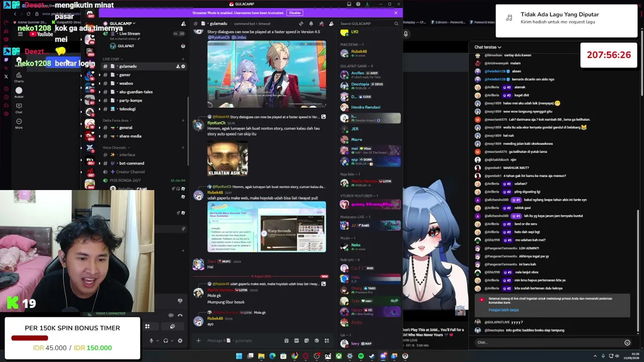The width and height of the screenshot is (644, 362).
Task: Open emoji picker in YouTube chat
Action: 627,343
